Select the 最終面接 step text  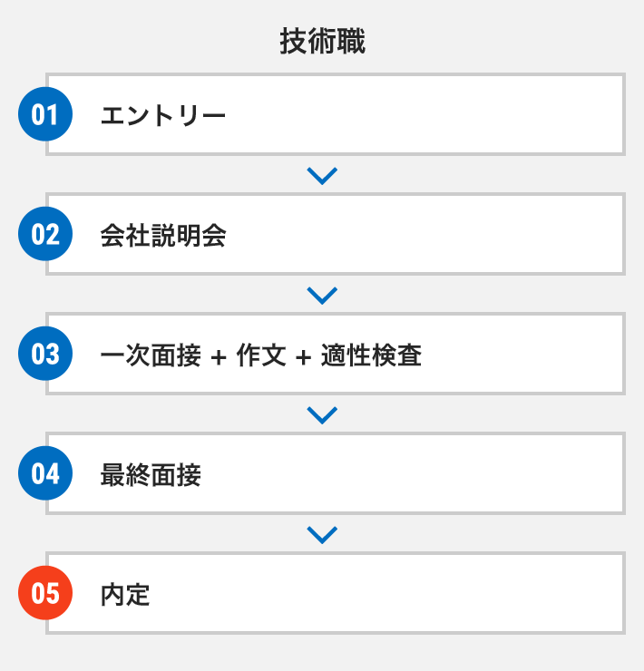(151, 475)
